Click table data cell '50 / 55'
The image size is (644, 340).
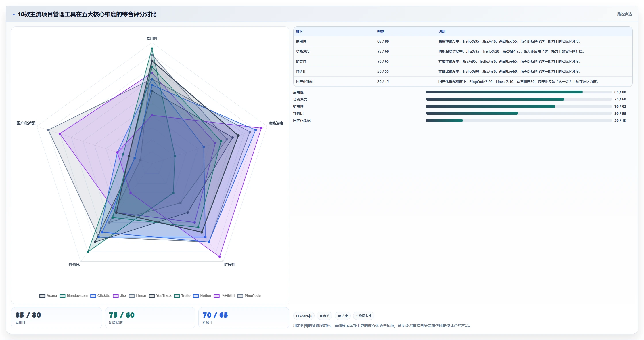383,72
